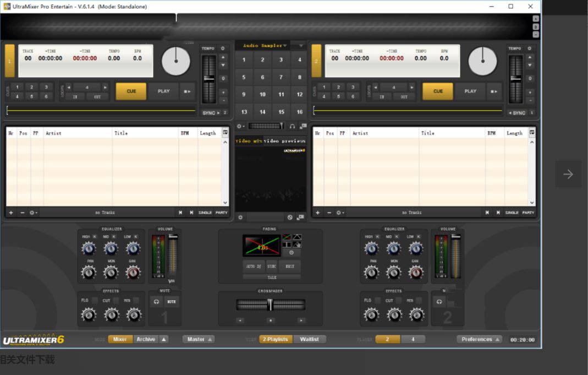This screenshot has width=588, height=375.
Task: Detach the video preview window icon
Action: [300, 218]
